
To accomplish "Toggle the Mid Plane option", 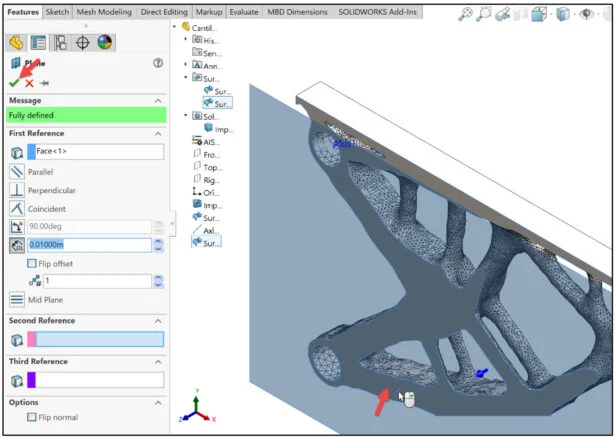I will point(17,299).
